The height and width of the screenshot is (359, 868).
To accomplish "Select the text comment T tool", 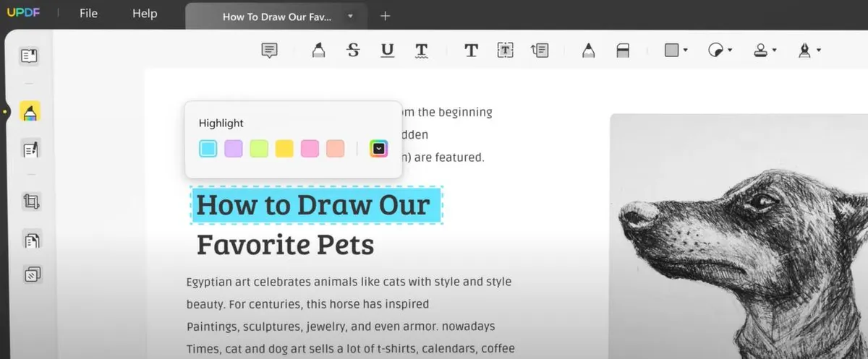I will pos(471,50).
